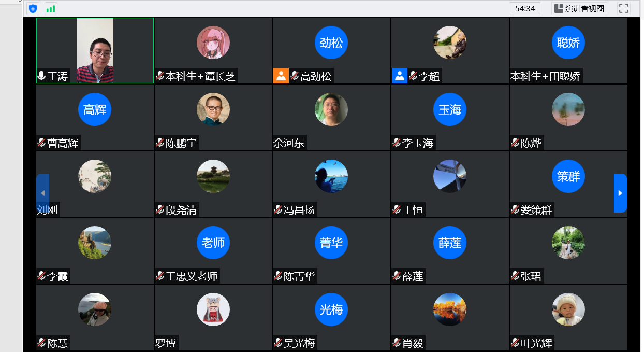Click the muted mic icon next to 冯昌扬
This screenshot has height=352, width=644.
click(278, 209)
